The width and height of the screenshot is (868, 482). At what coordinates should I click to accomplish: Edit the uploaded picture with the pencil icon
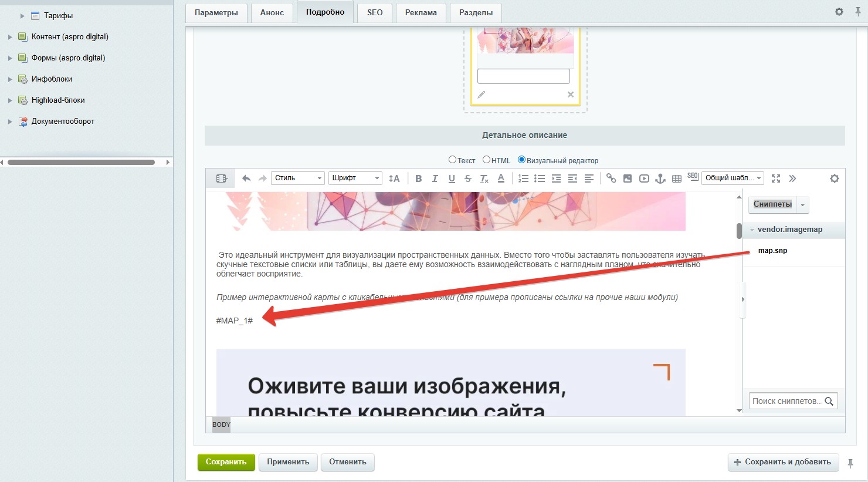[x=482, y=95]
